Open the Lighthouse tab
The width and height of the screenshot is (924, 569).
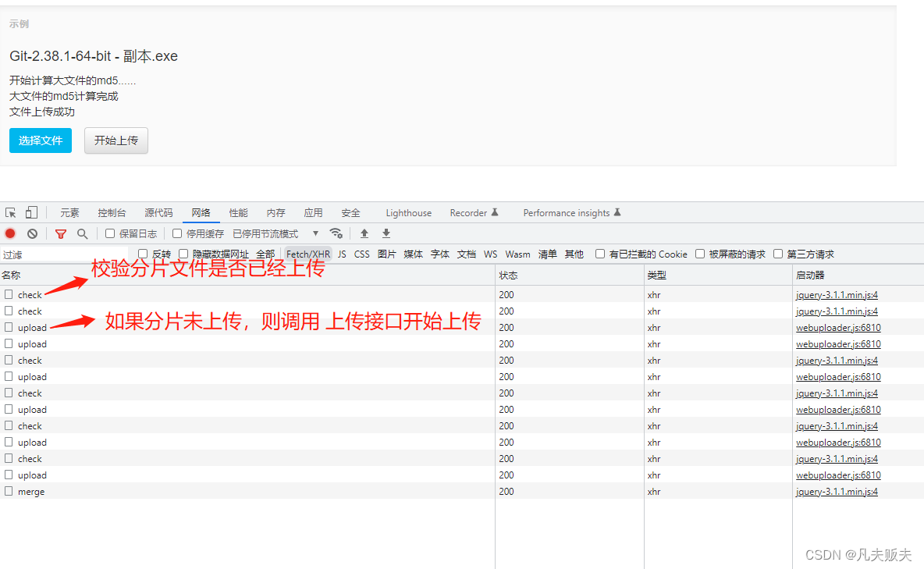click(x=408, y=213)
